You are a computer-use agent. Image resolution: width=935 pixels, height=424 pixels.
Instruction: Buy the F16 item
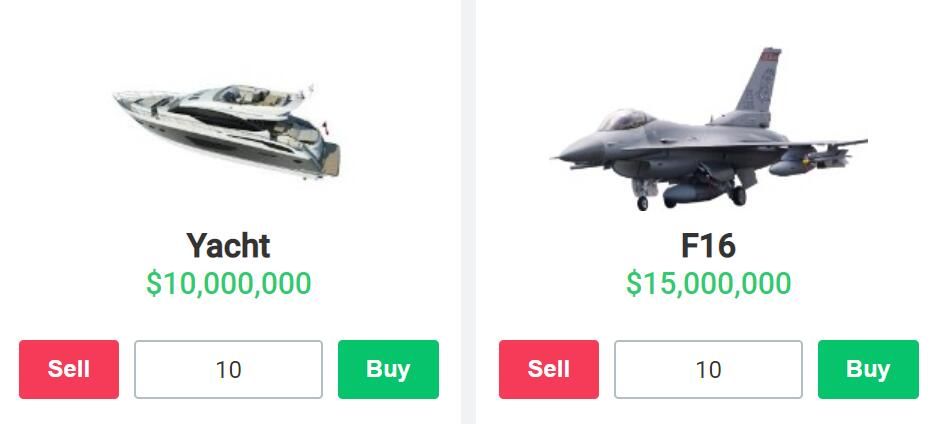[x=868, y=369]
